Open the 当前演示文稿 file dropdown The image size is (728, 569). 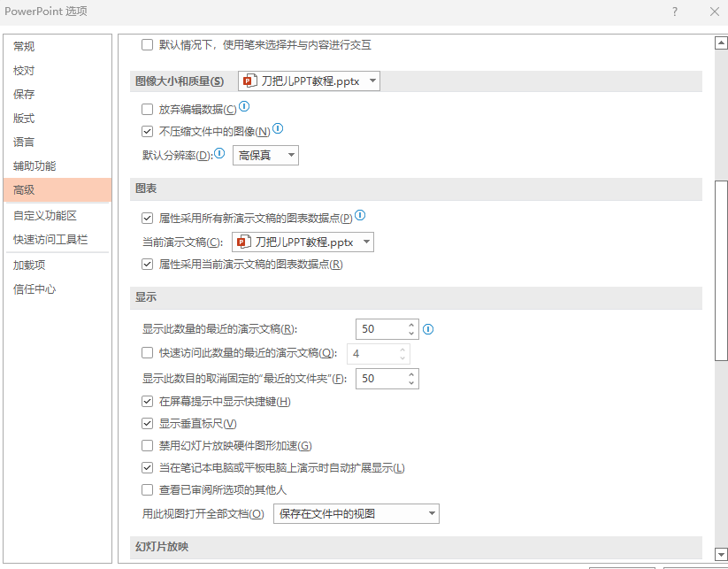pos(303,242)
